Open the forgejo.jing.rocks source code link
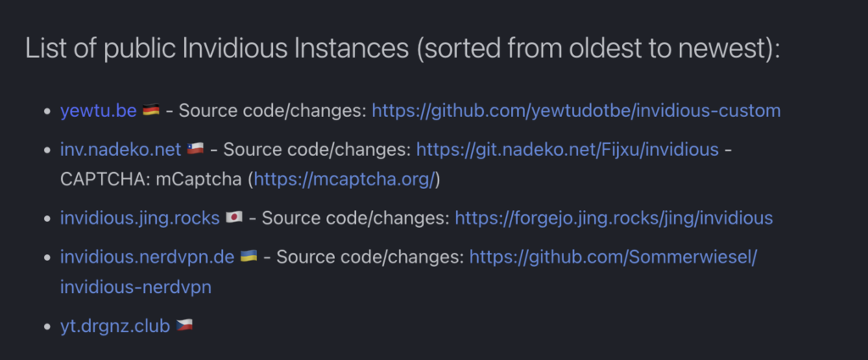Image resolution: width=868 pixels, height=360 pixels. tap(614, 218)
